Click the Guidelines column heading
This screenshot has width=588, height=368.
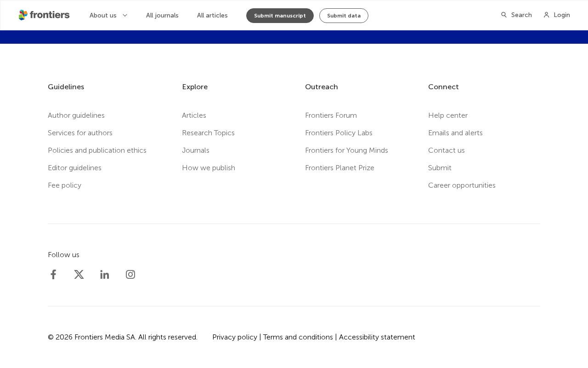[x=66, y=87]
